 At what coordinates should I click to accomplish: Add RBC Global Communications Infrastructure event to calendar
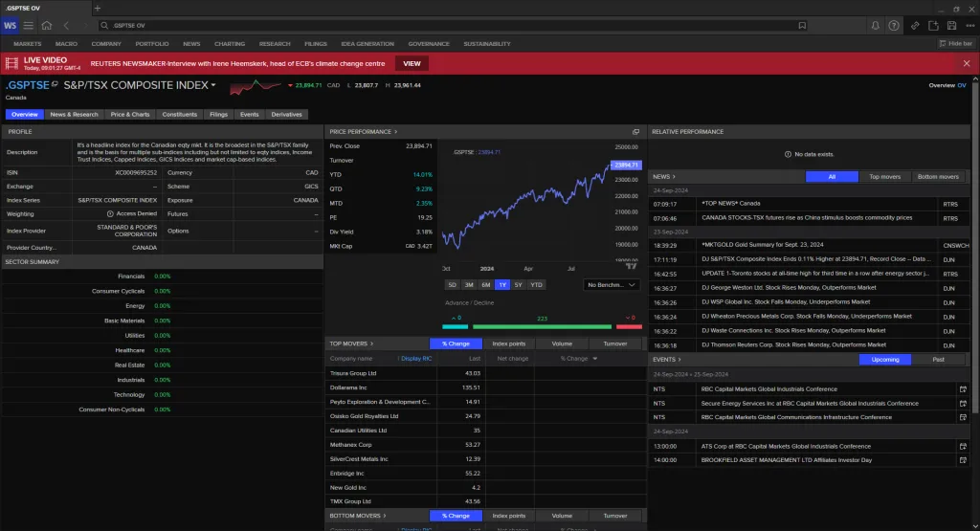[x=963, y=417]
